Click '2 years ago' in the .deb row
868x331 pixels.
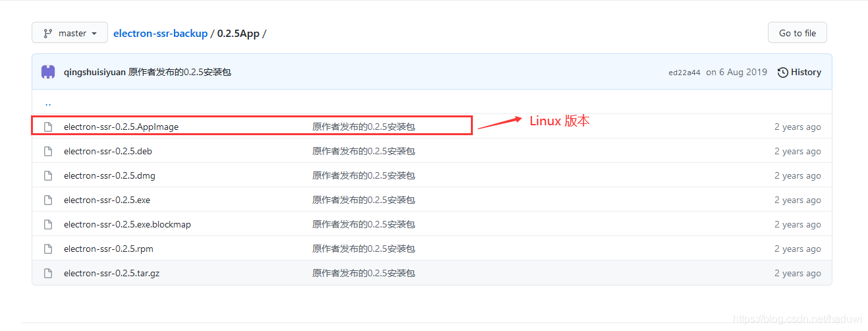click(x=798, y=151)
